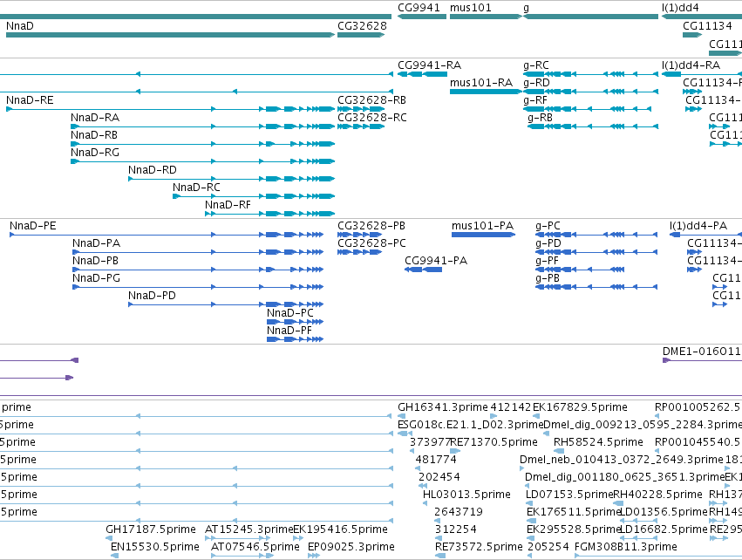
Task: Click the RH58524.5prime EST label
Action: point(598,442)
